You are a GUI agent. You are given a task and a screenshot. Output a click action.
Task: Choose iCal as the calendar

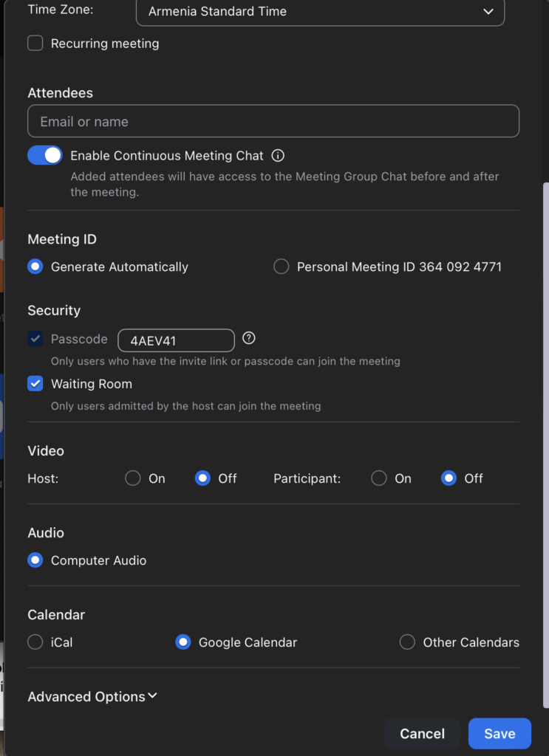pyautogui.click(x=35, y=642)
